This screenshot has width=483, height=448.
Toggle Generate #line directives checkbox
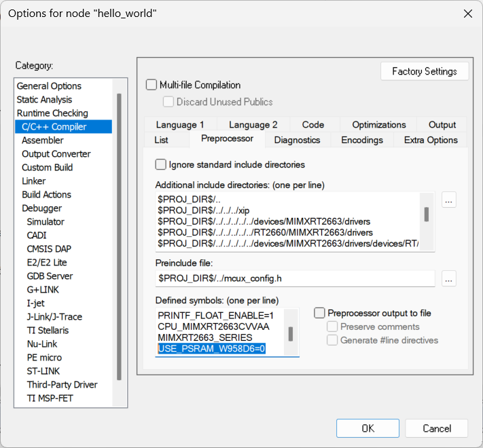332,340
